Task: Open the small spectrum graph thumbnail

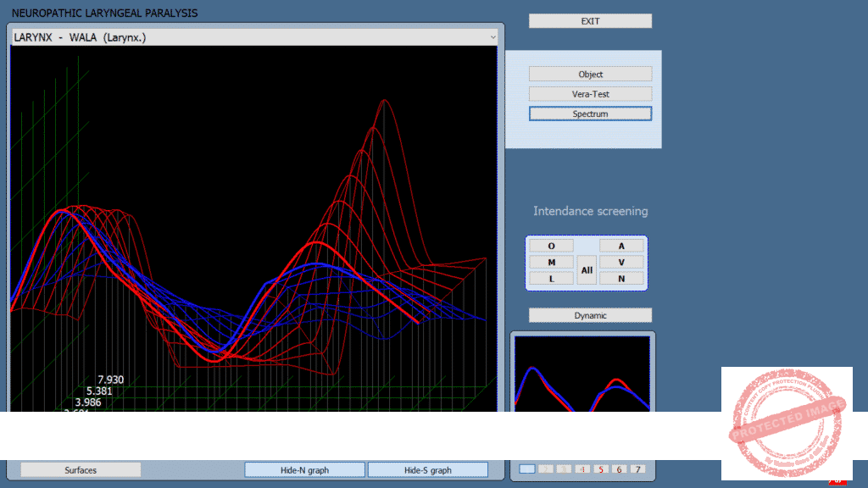Action: coord(581,374)
